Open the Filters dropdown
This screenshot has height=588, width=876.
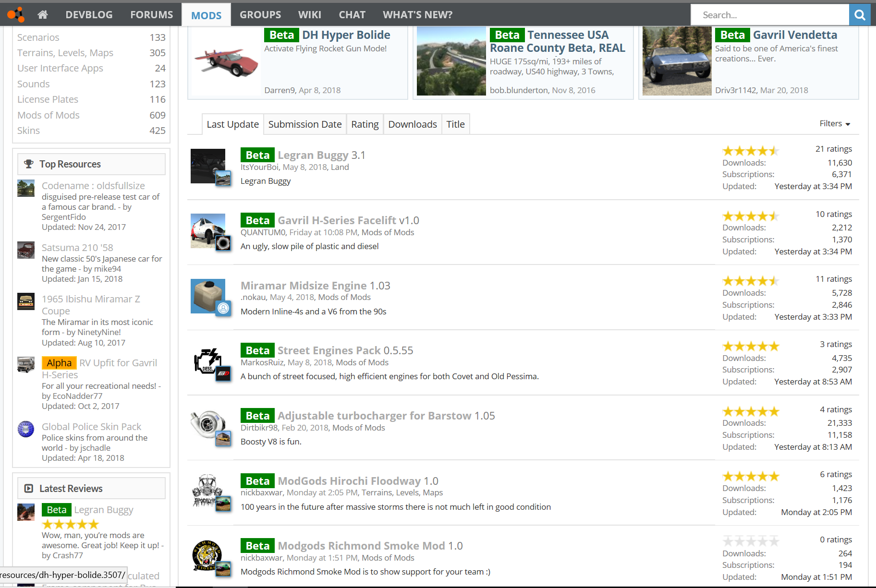click(x=835, y=124)
